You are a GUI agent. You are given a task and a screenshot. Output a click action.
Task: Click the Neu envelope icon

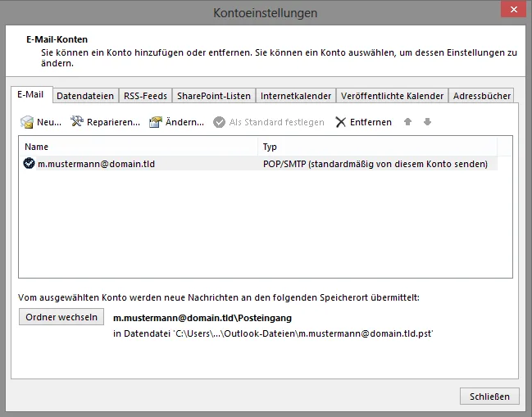[x=27, y=122]
